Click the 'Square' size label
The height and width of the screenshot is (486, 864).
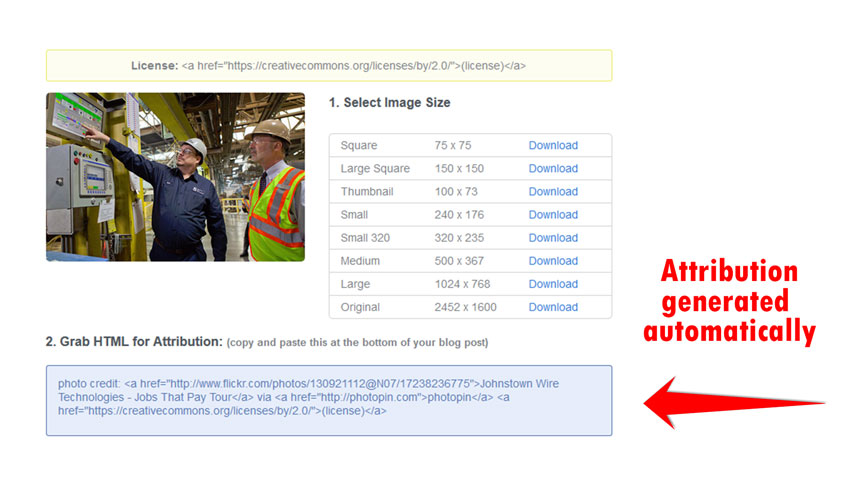coord(359,145)
